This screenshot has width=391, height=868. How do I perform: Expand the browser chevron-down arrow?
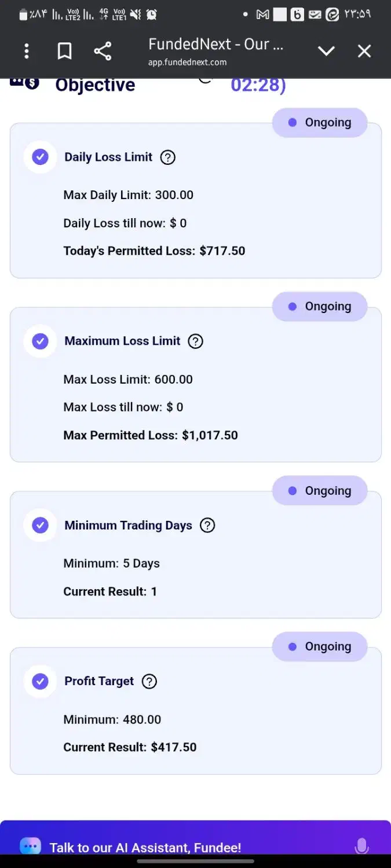point(326,52)
